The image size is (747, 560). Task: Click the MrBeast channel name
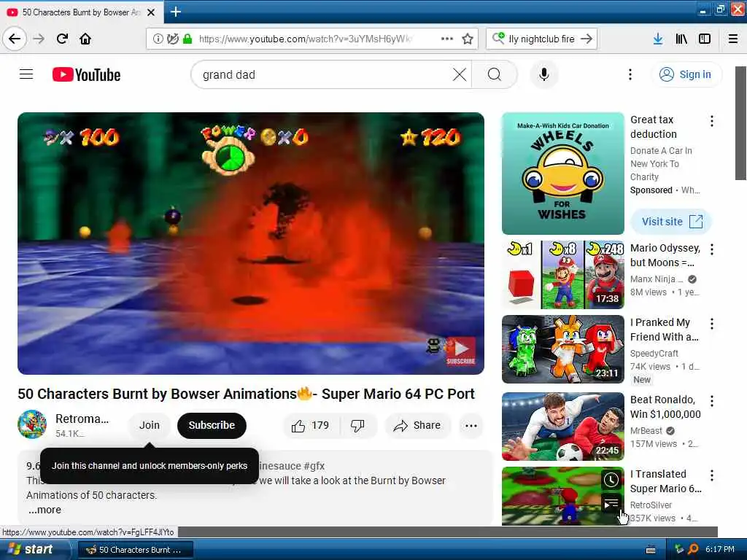coord(646,430)
